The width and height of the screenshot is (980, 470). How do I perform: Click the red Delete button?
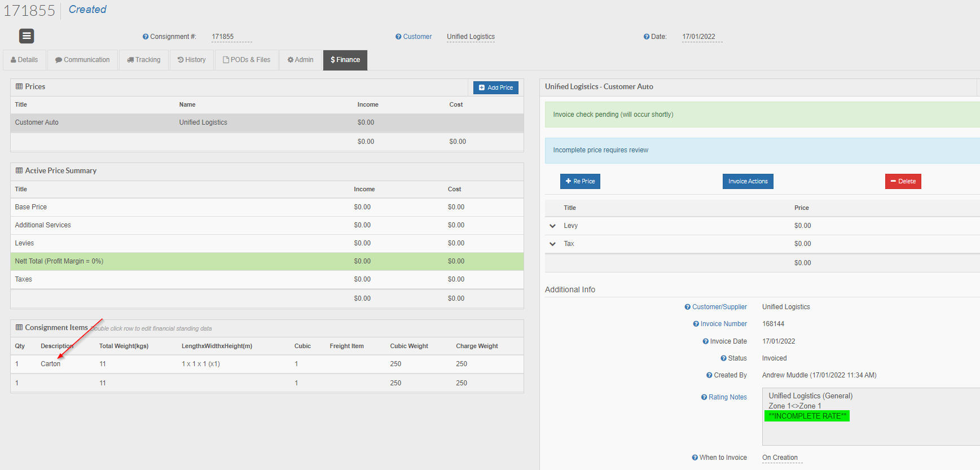[903, 181]
